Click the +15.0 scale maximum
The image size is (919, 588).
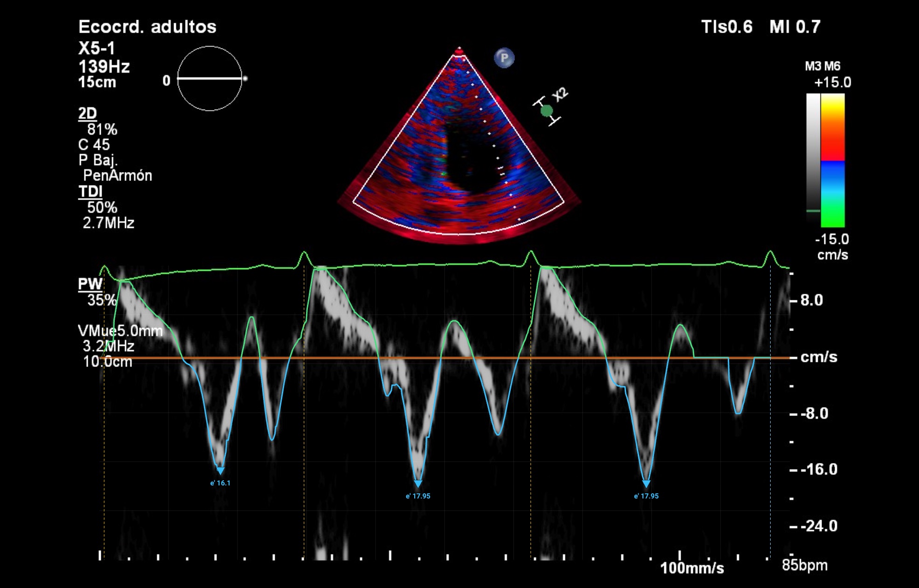tap(833, 83)
